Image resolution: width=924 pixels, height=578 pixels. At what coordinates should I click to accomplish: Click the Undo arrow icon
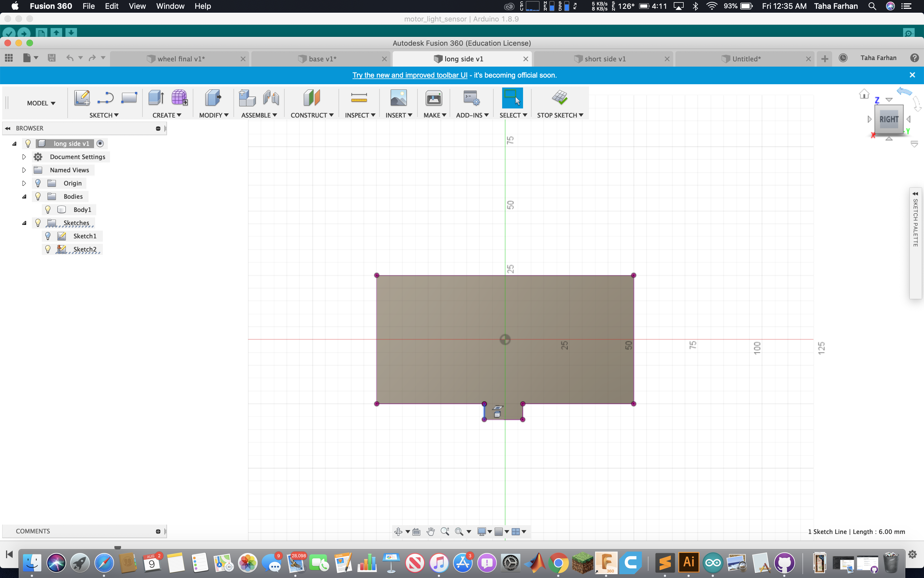70,58
